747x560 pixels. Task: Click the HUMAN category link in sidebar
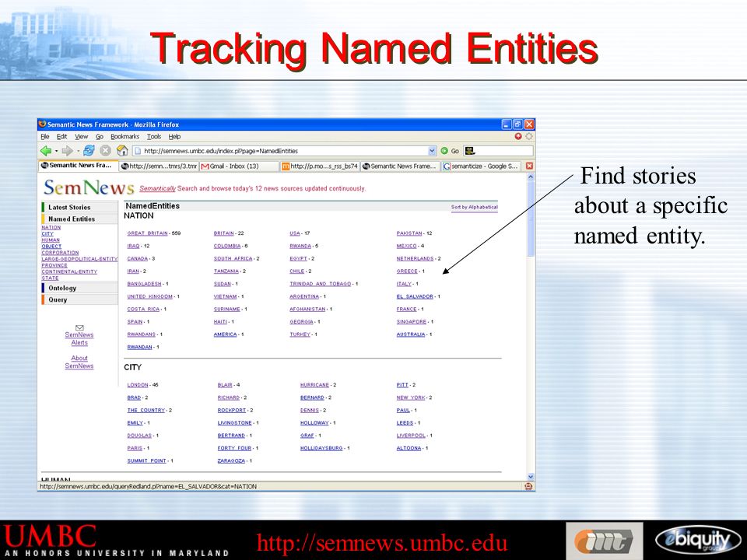click(51, 240)
